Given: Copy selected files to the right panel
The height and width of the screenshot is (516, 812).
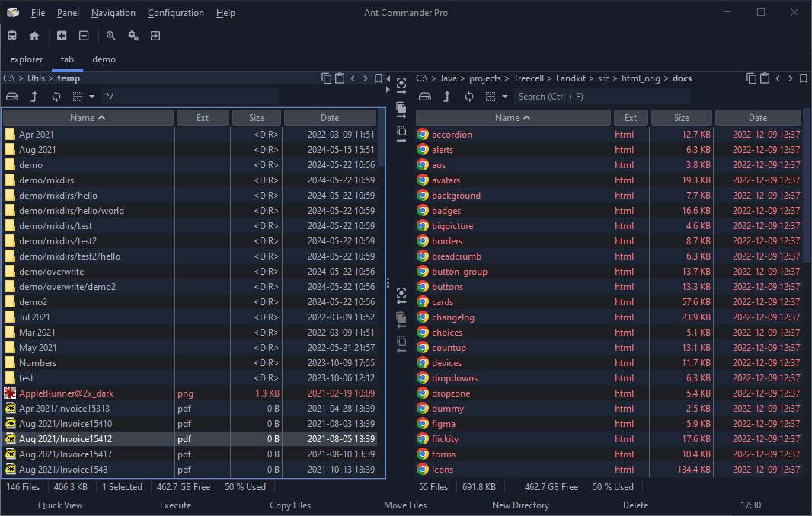Looking at the screenshot, I should [x=401, y=110].
